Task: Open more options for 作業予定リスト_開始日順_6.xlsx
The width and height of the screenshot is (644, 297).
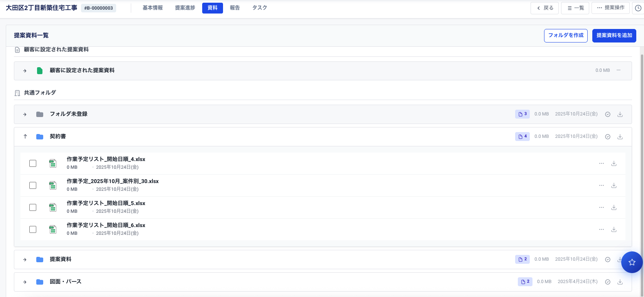Action: (x=602, y=230)
